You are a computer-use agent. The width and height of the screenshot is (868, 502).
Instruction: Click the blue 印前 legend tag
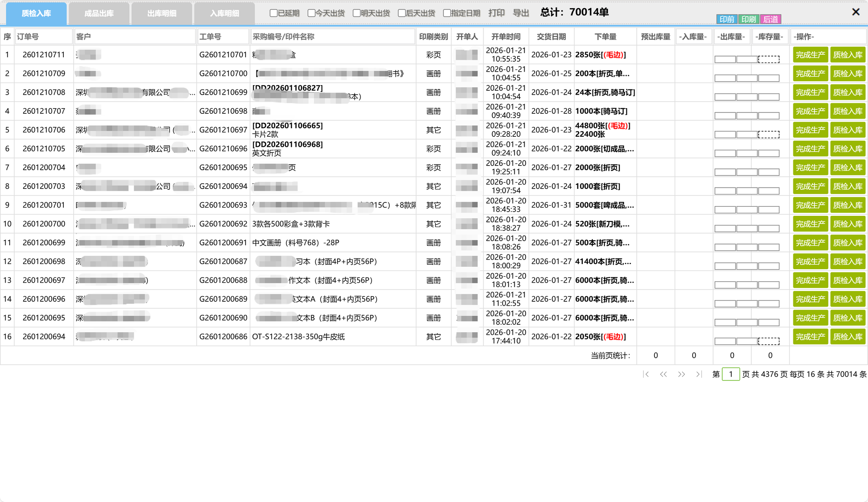pos(727,19)
